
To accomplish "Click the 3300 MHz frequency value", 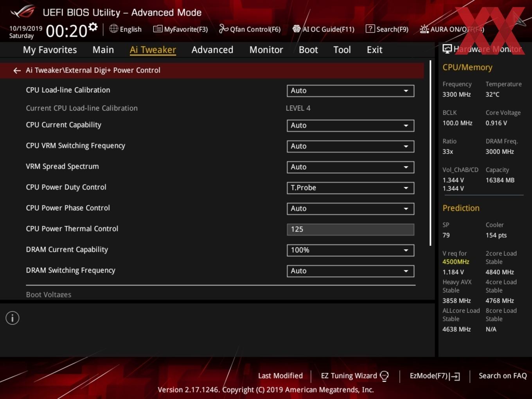I will tap(457, 95).
